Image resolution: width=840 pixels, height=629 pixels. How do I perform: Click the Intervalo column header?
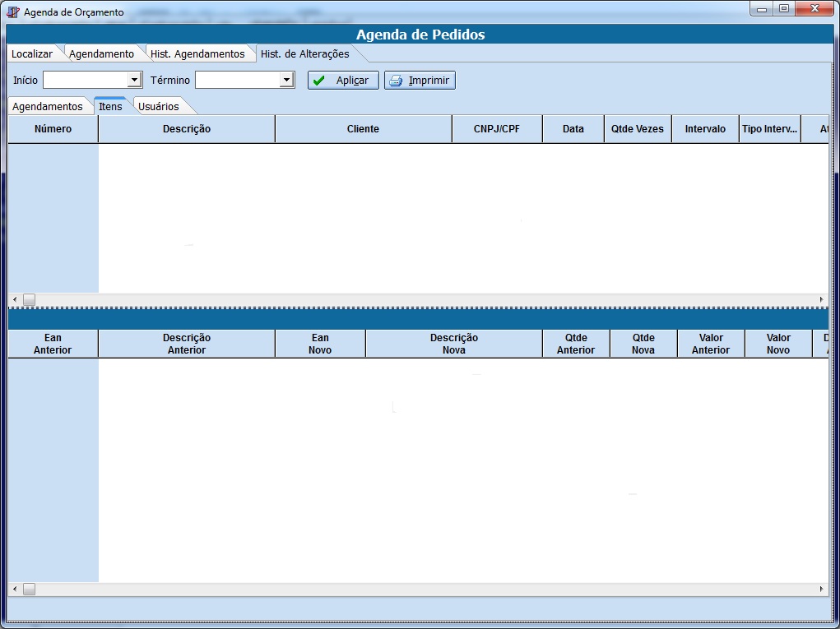[705, 129]
